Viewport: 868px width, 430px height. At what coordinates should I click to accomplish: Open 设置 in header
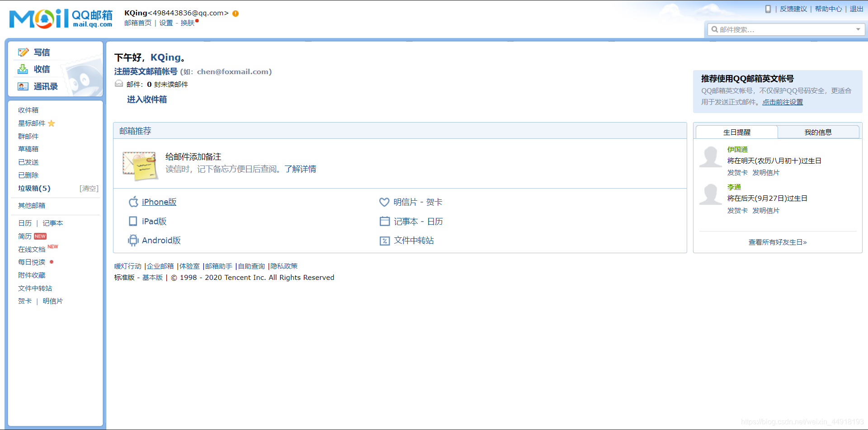166,23
